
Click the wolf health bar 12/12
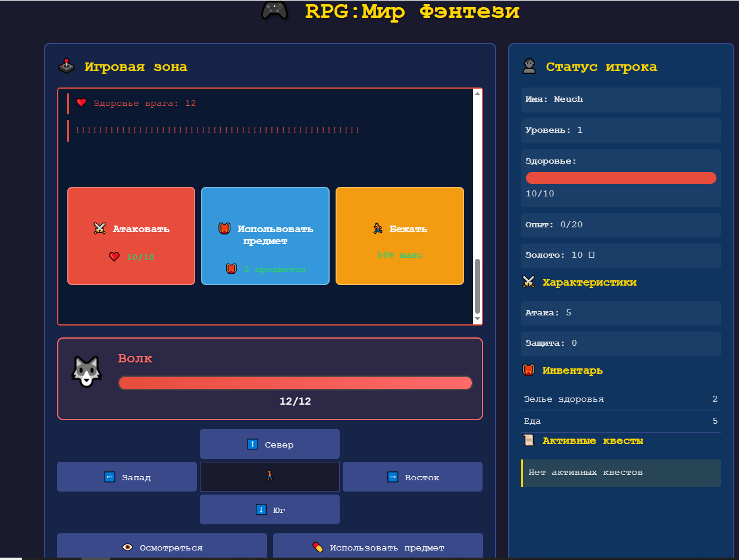click(295, 383)
